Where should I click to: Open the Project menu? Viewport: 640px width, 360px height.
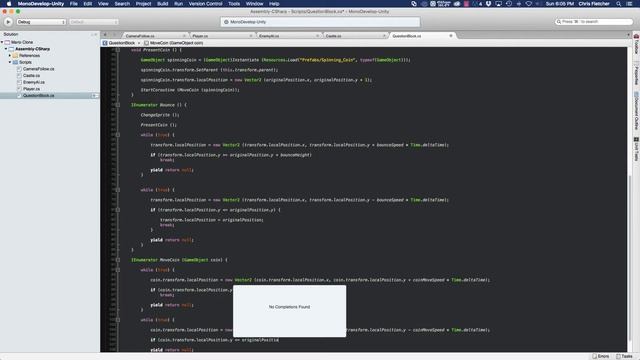[x=143, y=4]
